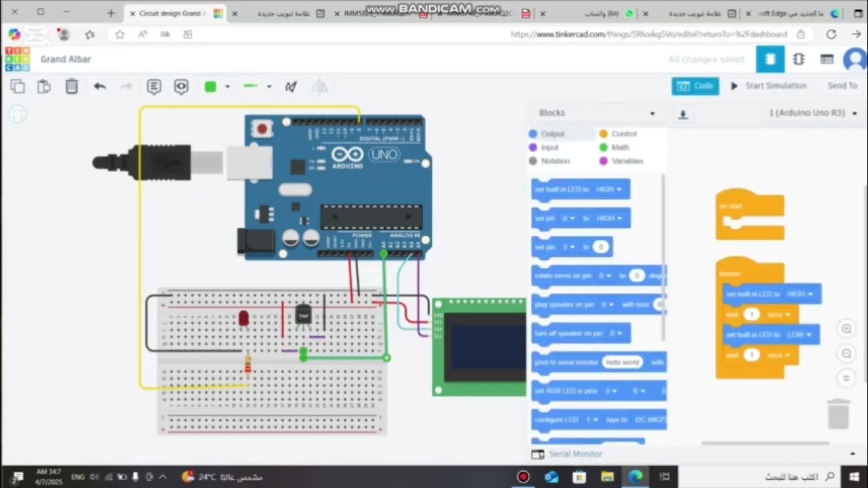Click the workspace trash can
This screenshot has height=488, width=868.
(839, 413)
